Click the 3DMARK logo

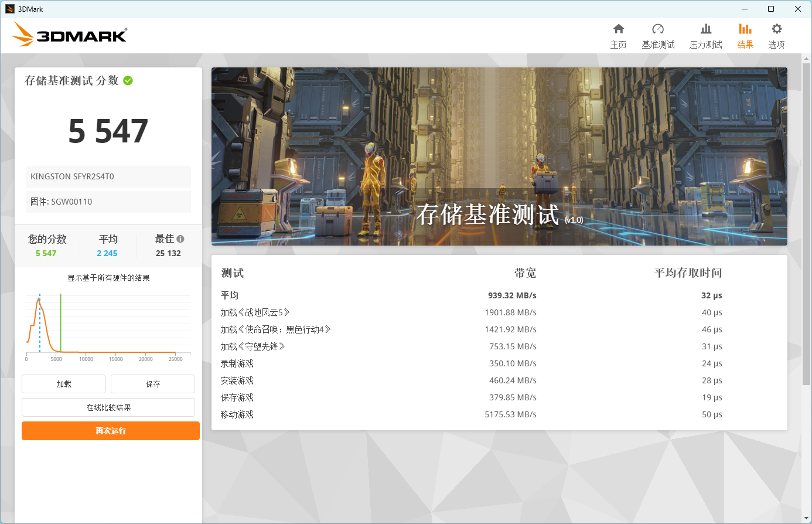(70, 34)
